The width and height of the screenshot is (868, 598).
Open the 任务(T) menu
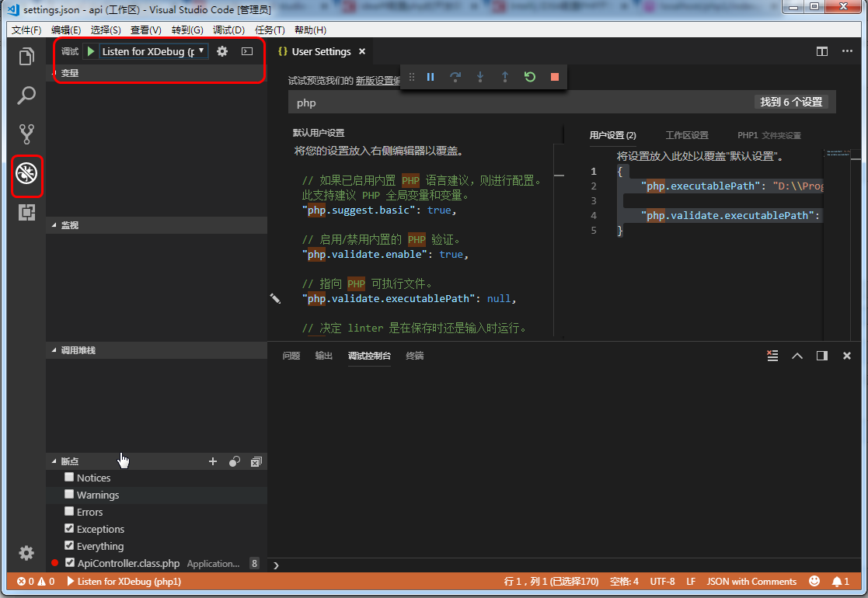pos(270,30)
